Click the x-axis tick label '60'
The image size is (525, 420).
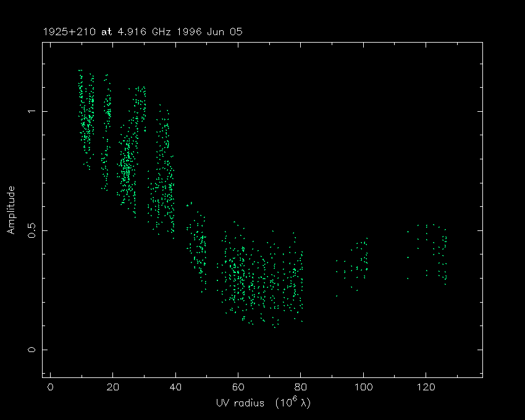238,387
